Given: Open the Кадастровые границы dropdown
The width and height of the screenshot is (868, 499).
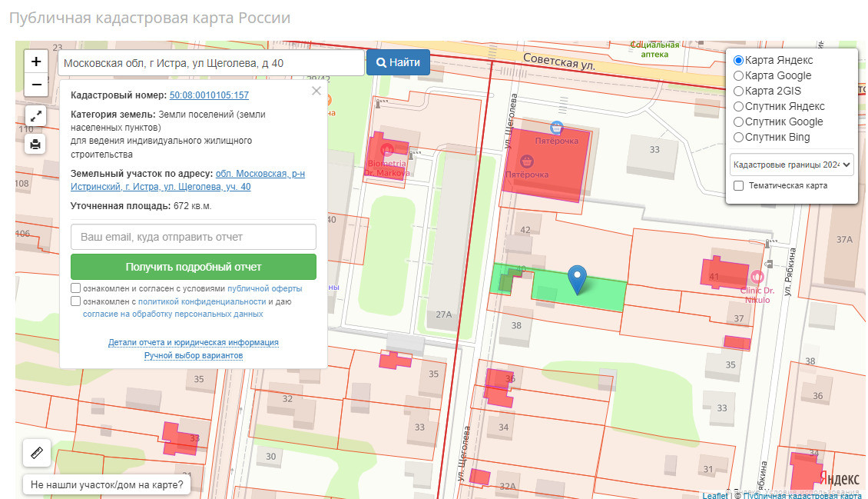Looking at the screenshot, I should tap(791, 164).
